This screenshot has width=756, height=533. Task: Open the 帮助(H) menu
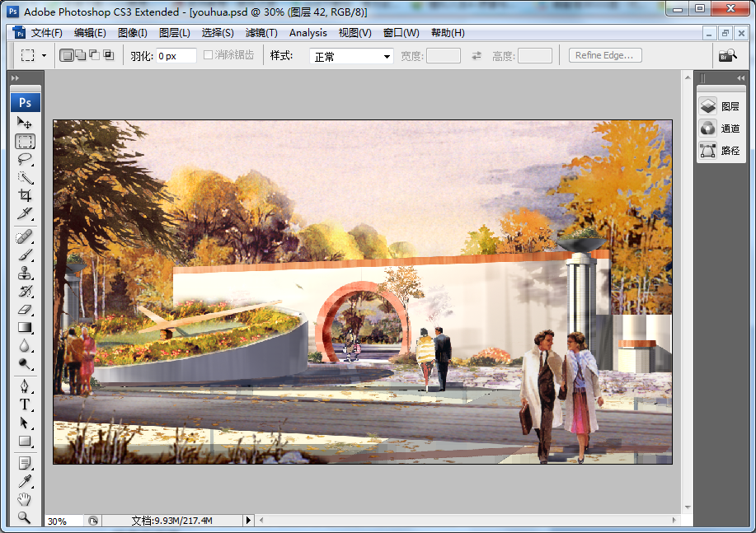point(448,33)
